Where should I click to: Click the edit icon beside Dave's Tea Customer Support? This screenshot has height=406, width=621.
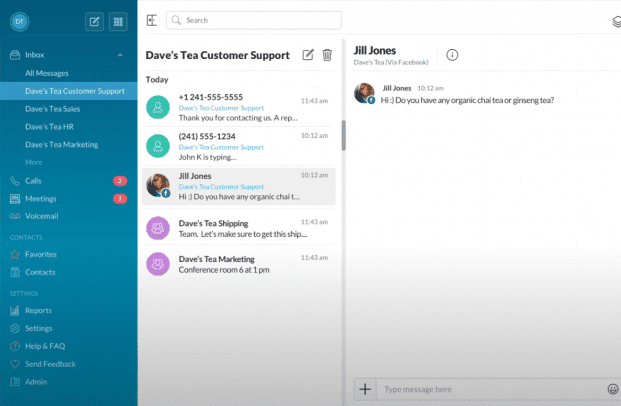[x=308, y=55]
